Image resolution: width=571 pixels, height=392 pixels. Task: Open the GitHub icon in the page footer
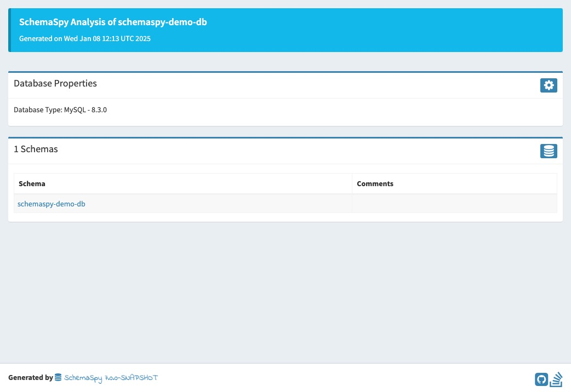pos(541,379)
